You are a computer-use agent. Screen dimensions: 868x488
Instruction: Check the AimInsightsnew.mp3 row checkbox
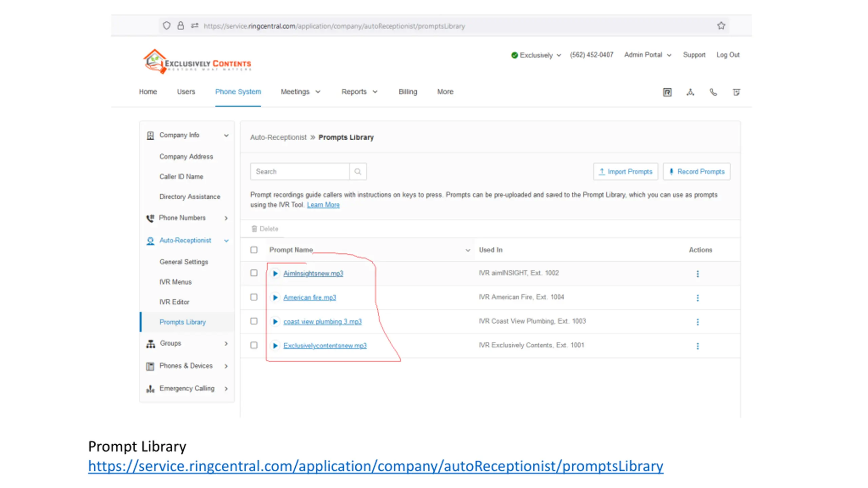(254, 273)
